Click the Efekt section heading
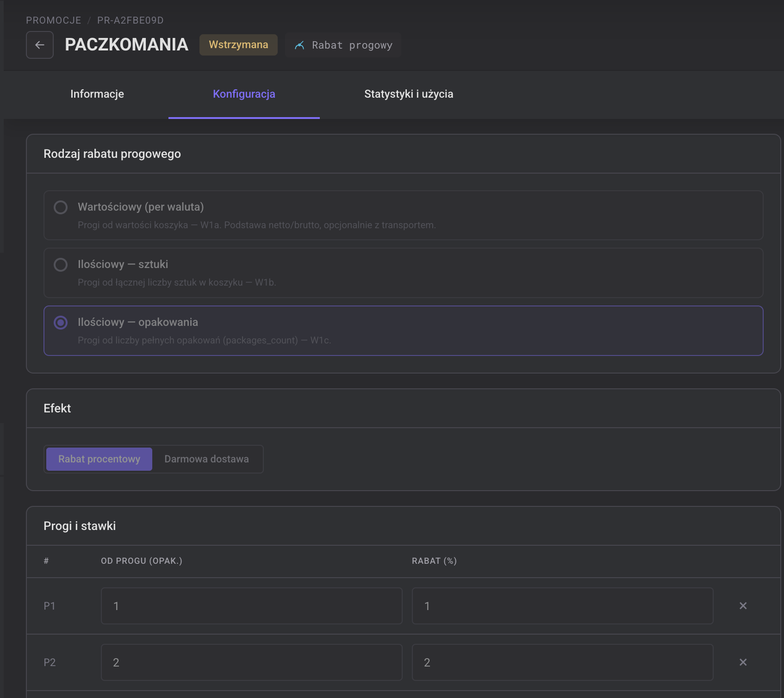784x698 pixels. point(57,408)
